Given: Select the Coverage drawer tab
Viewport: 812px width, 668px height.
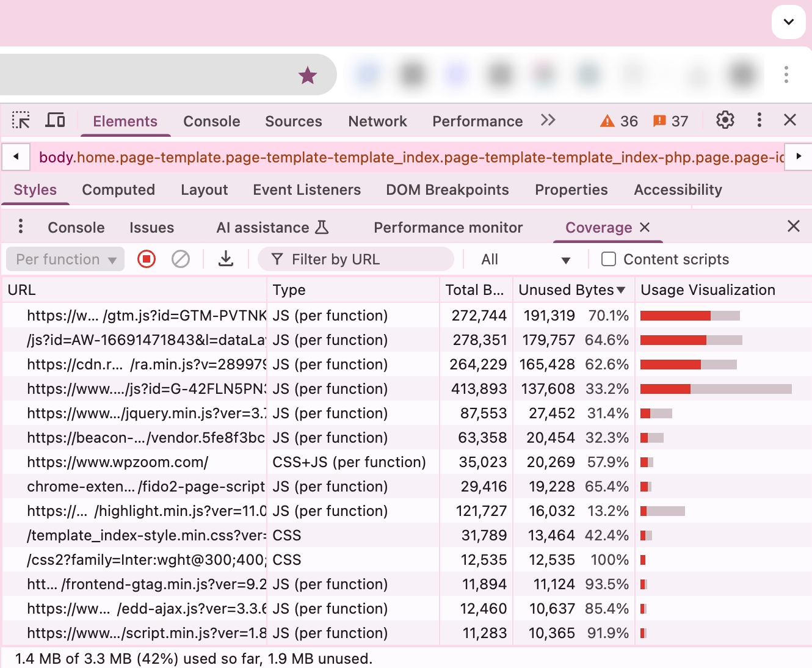Looking at the screenshot, I should tap(598, 228).
